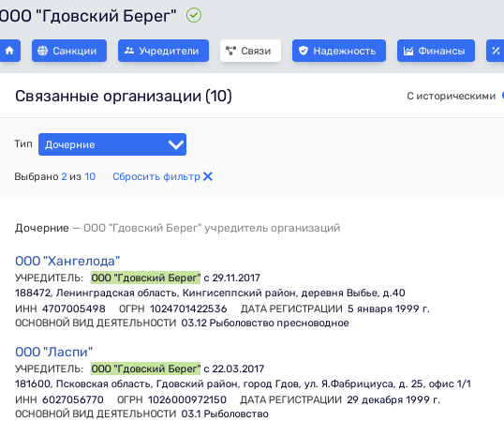The height and width of the screenshot is (437, 504).
Task: Click OGRN value 1024701422536
Action: [188, 309]
